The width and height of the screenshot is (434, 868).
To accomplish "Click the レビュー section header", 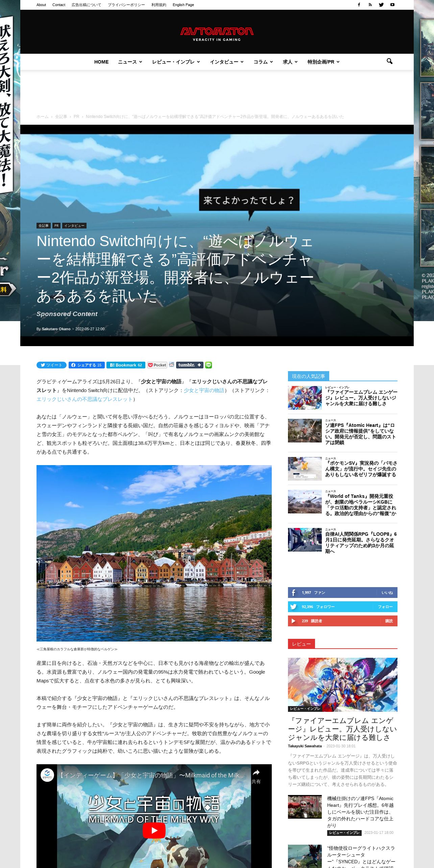I will 302,644.
